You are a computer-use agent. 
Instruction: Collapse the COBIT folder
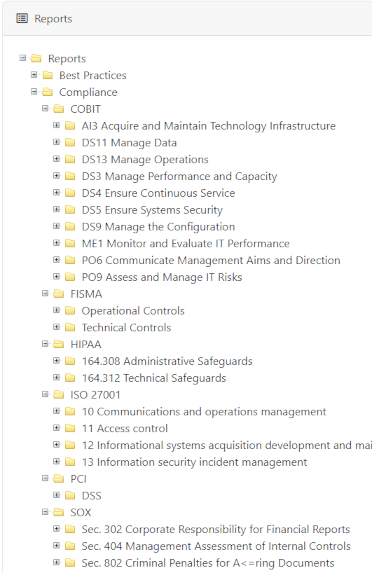(x=45, y=108)
